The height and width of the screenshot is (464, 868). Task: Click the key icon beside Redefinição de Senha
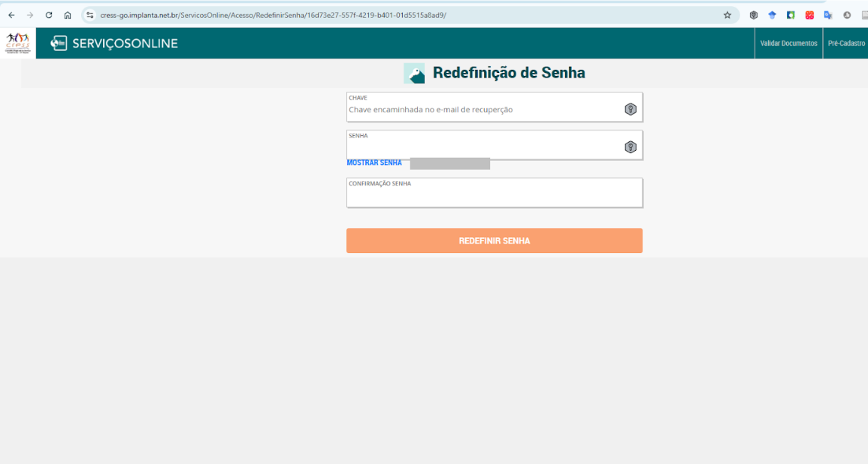[414, 74]
